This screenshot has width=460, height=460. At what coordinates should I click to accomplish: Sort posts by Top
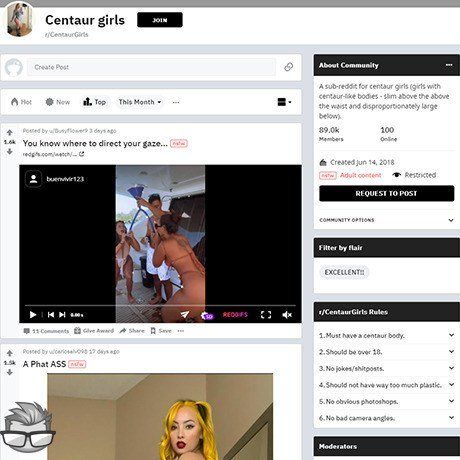point(95,102)
